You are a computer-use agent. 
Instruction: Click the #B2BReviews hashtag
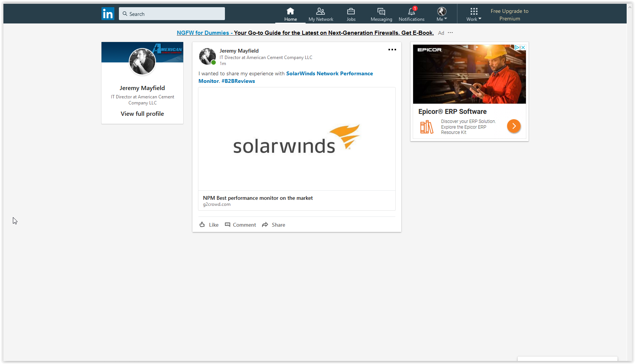[238, 81]
